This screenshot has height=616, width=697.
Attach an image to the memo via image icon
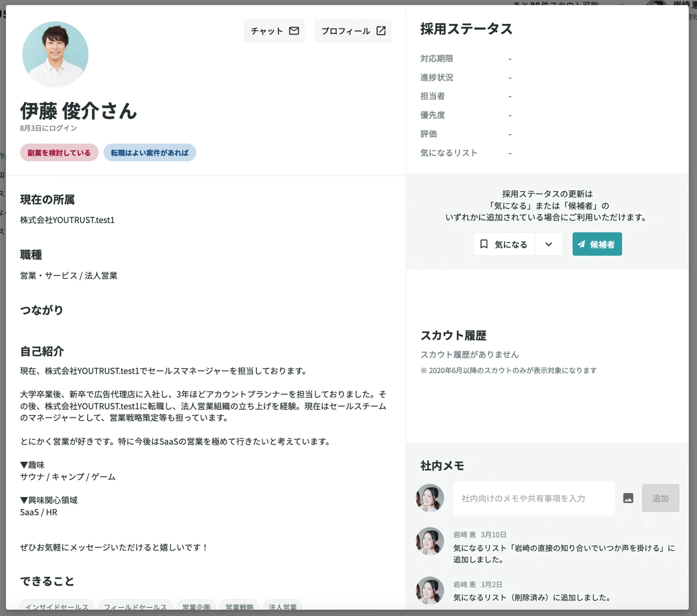628,498
